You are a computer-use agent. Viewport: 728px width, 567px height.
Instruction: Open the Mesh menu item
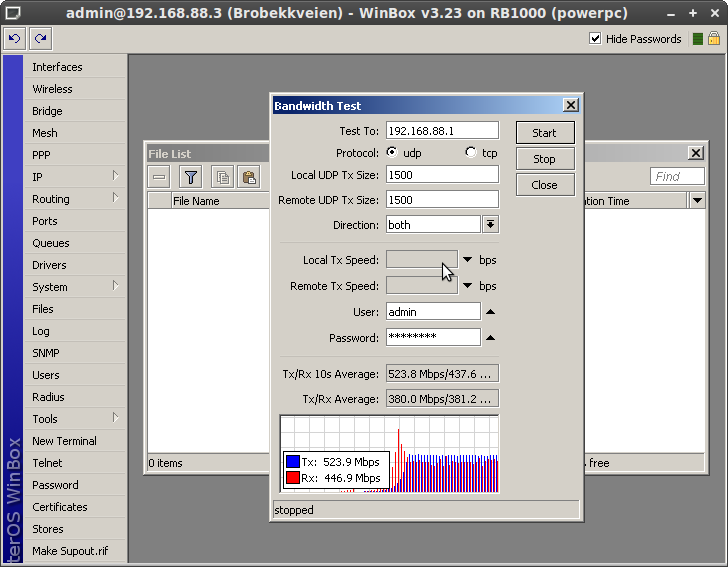click(75, 133)
